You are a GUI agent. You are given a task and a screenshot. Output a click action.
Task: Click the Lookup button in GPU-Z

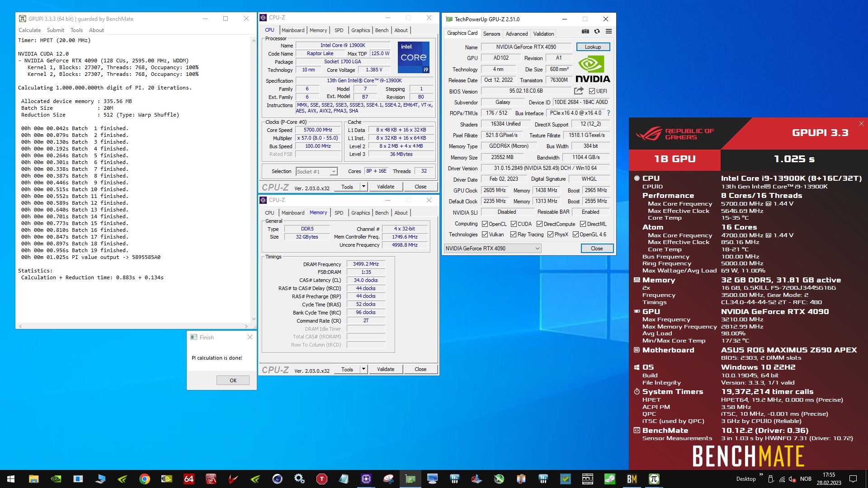point(593,47)
